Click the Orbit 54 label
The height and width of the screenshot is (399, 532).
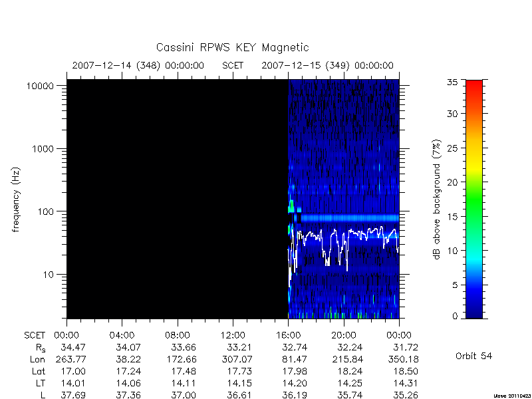click(x=473, y=356)
